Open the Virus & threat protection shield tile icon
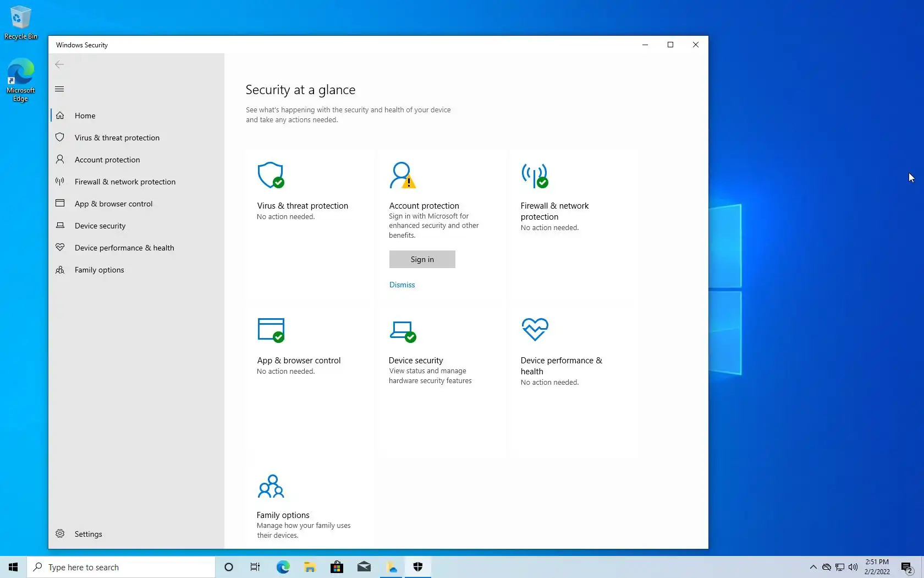Image resolution: width=924 pixels, height=578 pixels. click(271, 176)
